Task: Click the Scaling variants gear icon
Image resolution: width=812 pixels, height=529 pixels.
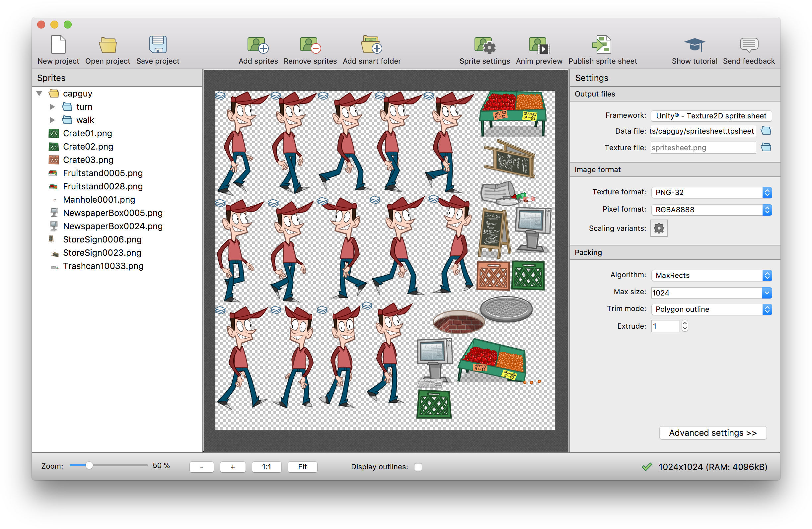Action: point(659,228)
